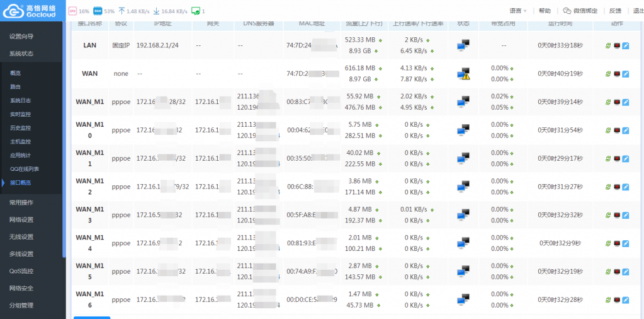Click red disconnect icon in WAN_M14 row

tap(617, 243)
